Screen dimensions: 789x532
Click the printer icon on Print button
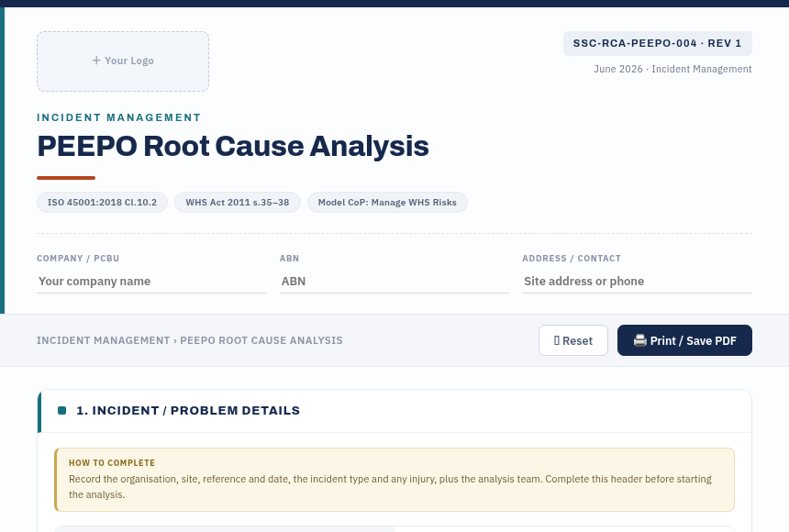(x=640, y=340)
